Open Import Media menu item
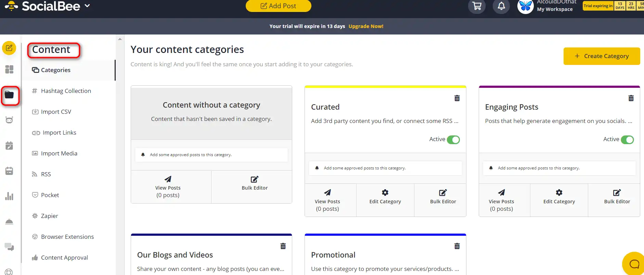The width and height of the screenshot is (644, 275). [69, 153]
